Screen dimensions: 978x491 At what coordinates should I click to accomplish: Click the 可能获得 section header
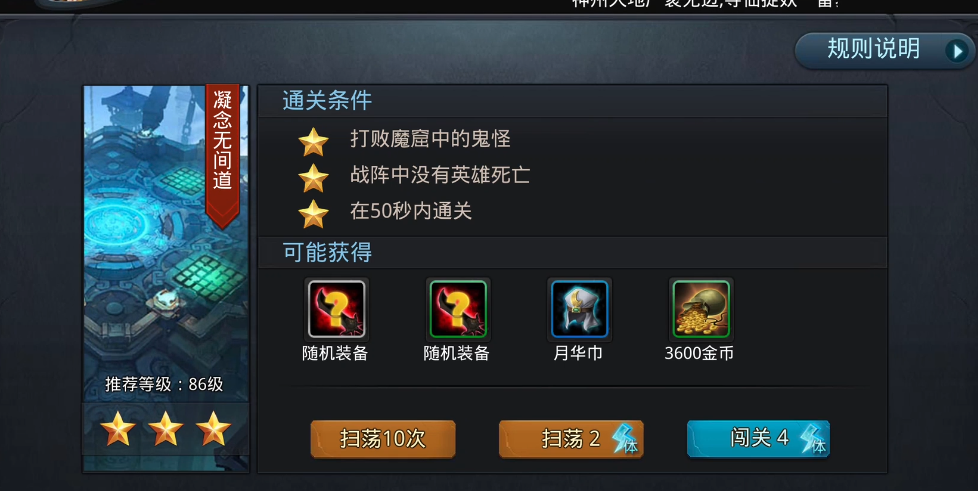point(327,252)
